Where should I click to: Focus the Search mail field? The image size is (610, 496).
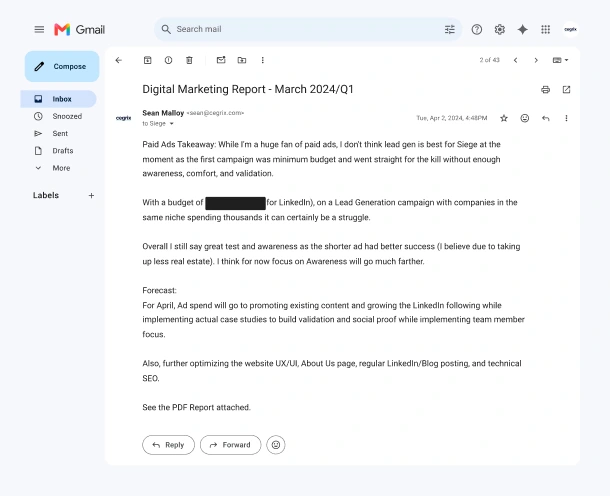point(307,29)
